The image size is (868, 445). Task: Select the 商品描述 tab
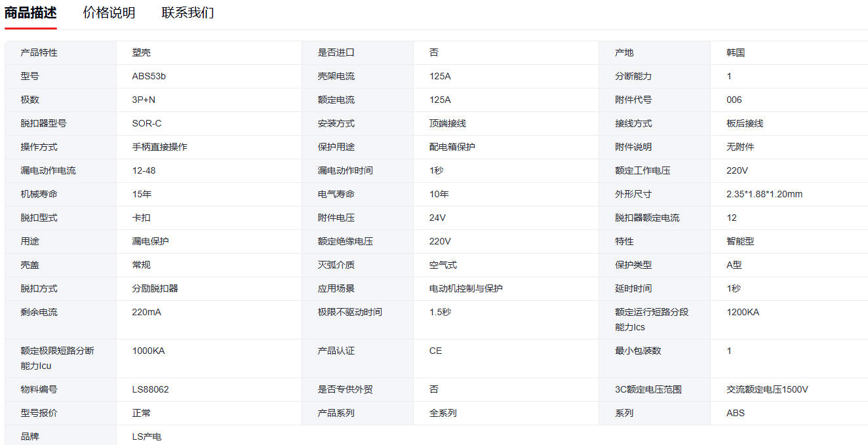pyautogui.click(x=31, y=13)
